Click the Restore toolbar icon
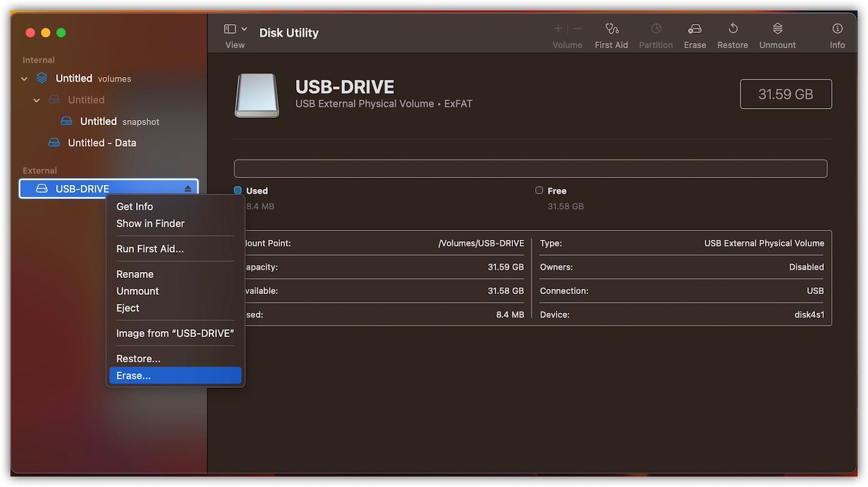 tap(733, 29)
